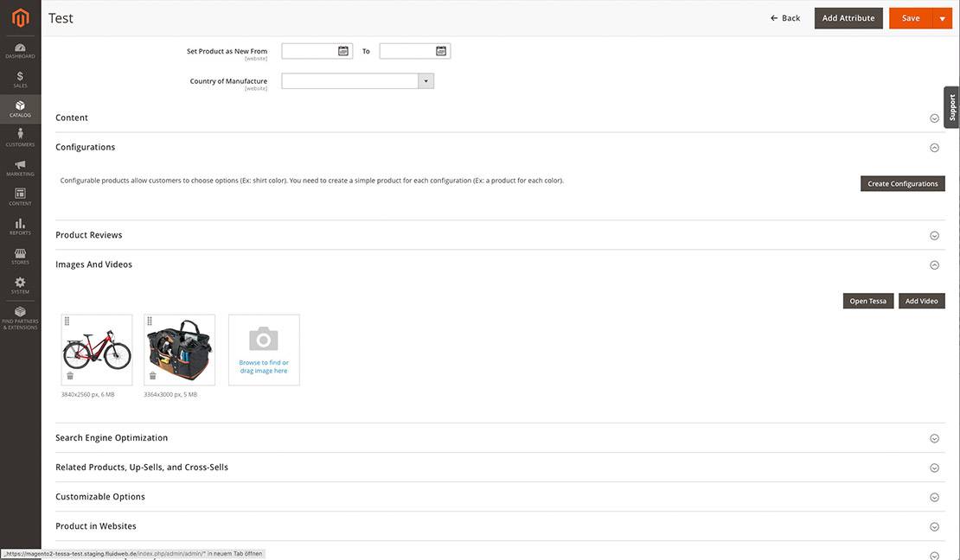960x560 pixels.
Task: Delete the bicycle image with trash icon
Action: point(70,376)
